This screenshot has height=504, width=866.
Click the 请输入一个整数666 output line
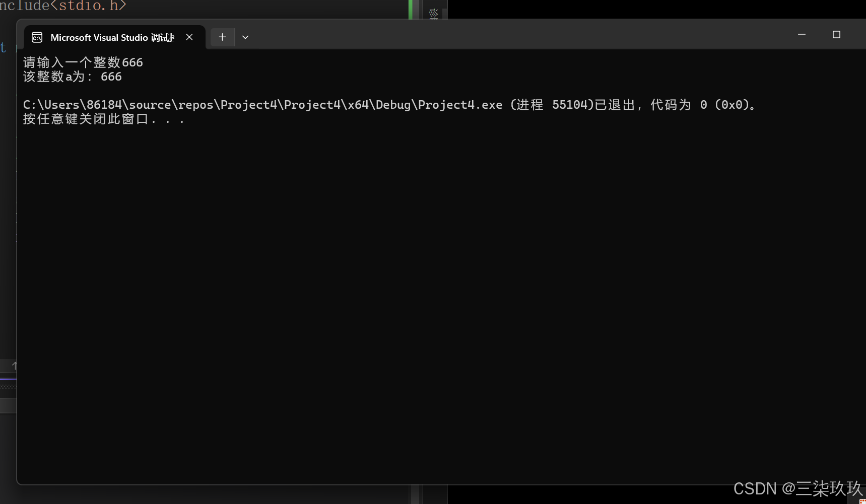[83, 61]
